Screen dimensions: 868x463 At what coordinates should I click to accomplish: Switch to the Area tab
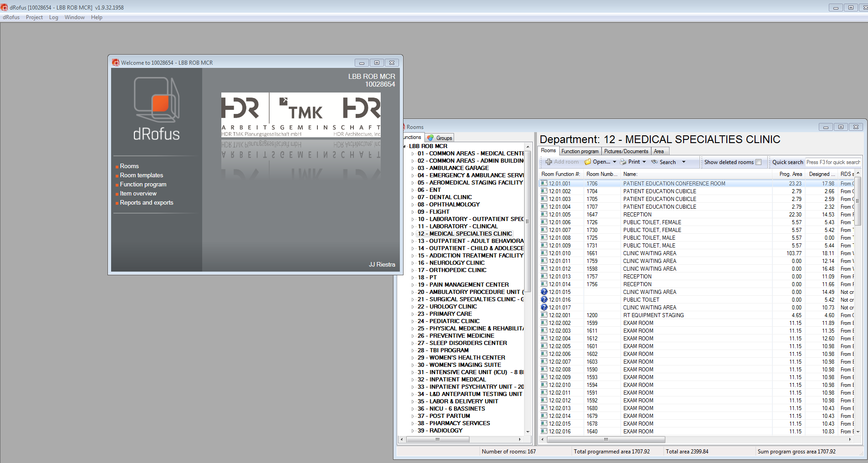(x=659, y=151)
